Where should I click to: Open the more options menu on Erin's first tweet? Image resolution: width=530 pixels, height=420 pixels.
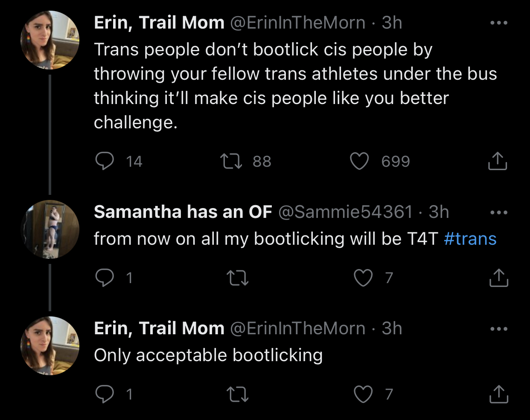[499, 23]
